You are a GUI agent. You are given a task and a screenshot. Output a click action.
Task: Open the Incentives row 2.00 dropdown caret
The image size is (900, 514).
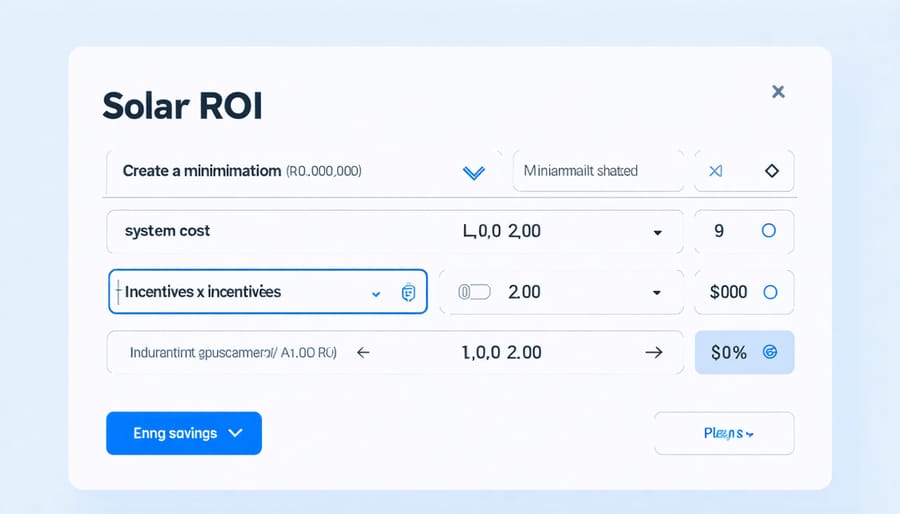pos(657,293)
